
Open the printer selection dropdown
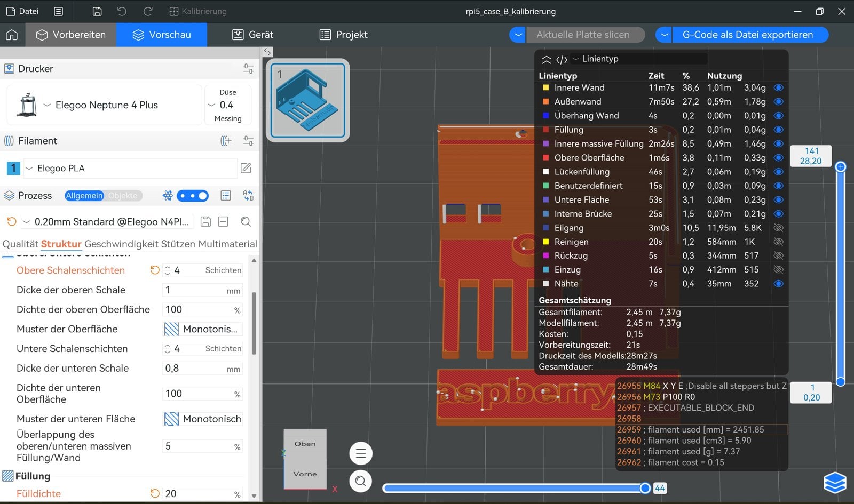[105, 105]
